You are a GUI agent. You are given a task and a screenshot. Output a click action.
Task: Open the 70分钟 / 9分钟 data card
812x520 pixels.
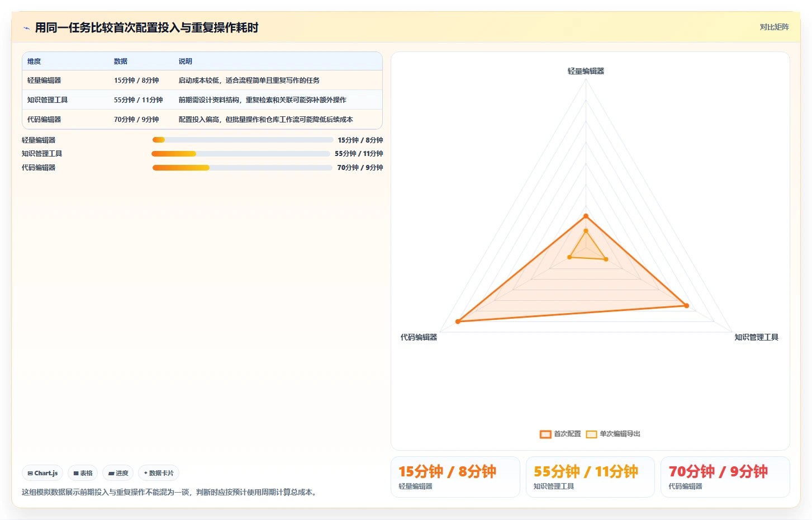pos(725,477)
